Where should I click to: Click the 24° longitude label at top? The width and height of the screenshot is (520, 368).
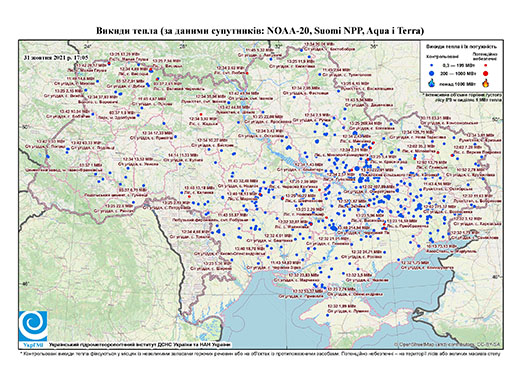pyautogui.click(x=88, y=46)
